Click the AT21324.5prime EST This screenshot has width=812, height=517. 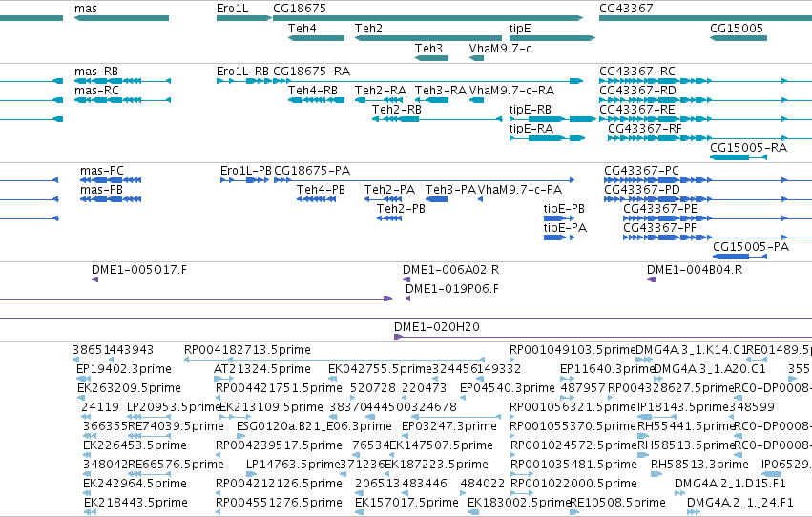(x=223, y=379)
